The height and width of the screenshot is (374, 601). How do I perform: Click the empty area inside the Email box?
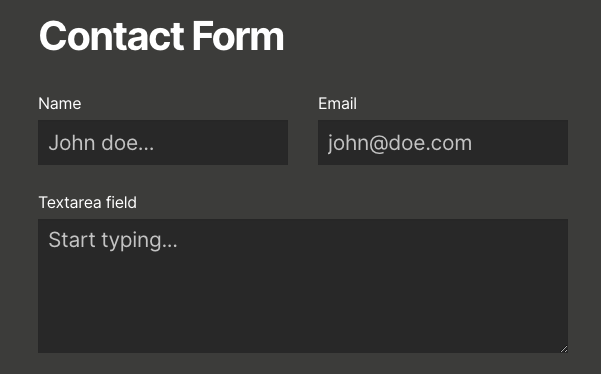521,143
